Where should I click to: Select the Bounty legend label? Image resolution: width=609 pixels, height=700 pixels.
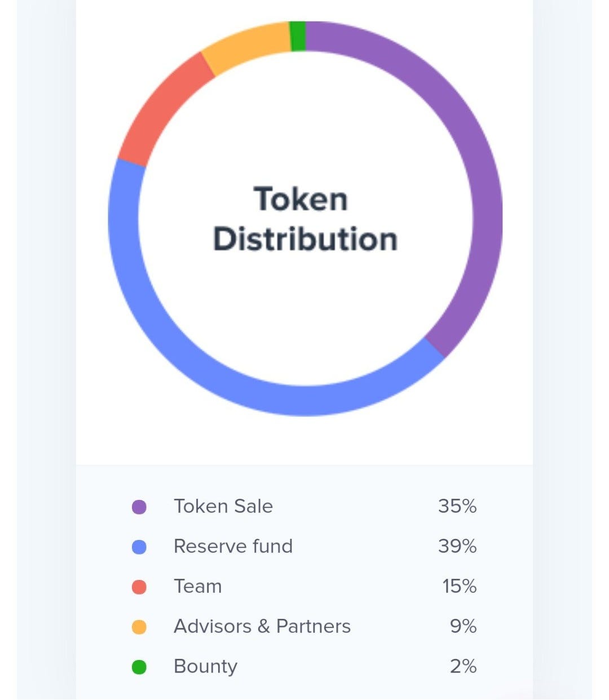coord(205,667)
